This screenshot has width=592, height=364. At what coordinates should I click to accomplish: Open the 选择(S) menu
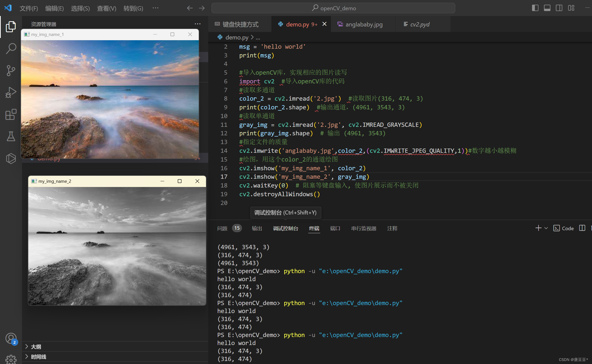pos(80,8)
